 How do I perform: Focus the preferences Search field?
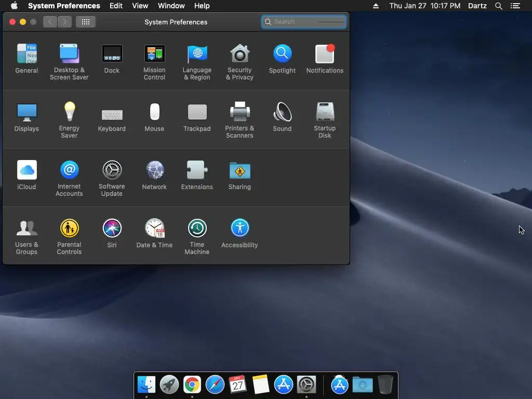coord(304,22)
